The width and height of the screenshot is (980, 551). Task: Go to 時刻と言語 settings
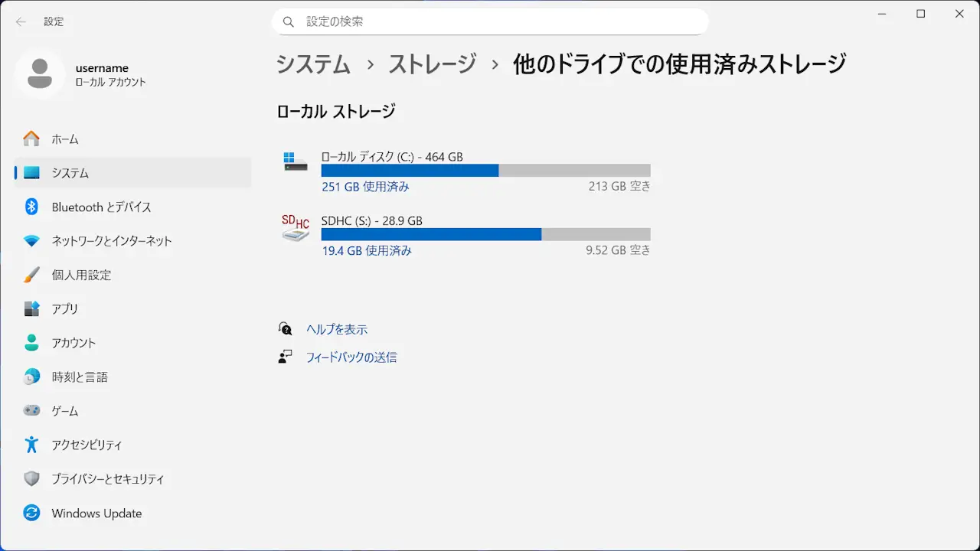point(80,377)
